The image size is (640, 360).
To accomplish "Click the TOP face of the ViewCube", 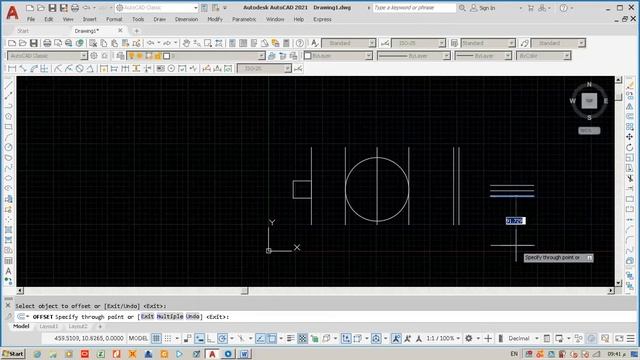I will [x=589, y=101].
